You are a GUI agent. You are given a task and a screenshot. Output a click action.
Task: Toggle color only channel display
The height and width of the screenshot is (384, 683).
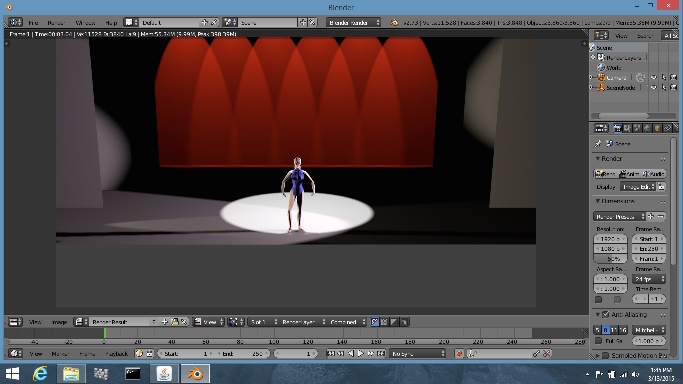pyautogui.click(x=384, y=322)
